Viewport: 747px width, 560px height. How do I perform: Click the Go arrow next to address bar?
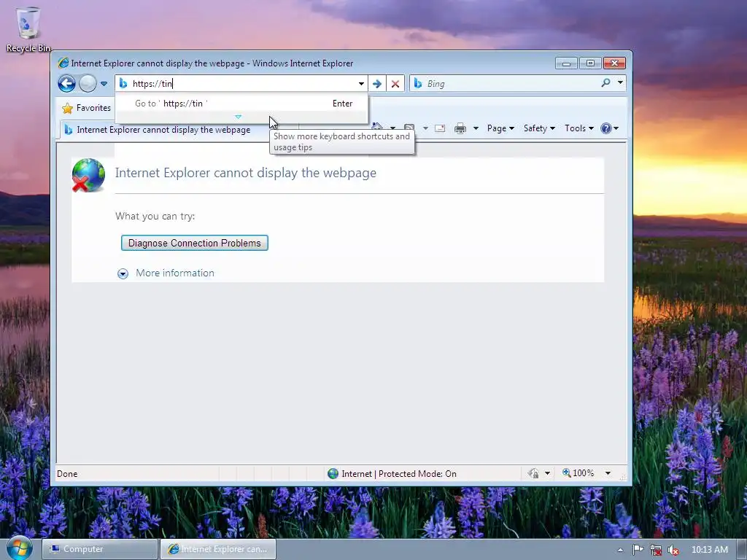pos(377,84)
